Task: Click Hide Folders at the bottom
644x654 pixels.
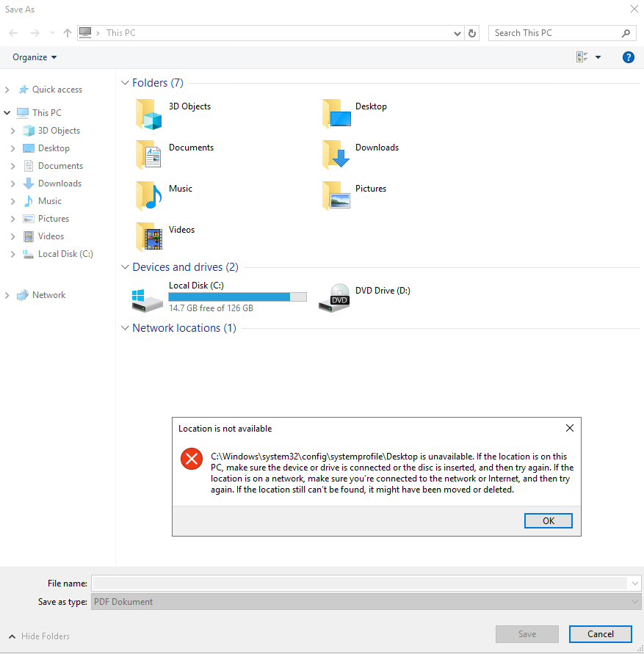Action: pos(38,636)
